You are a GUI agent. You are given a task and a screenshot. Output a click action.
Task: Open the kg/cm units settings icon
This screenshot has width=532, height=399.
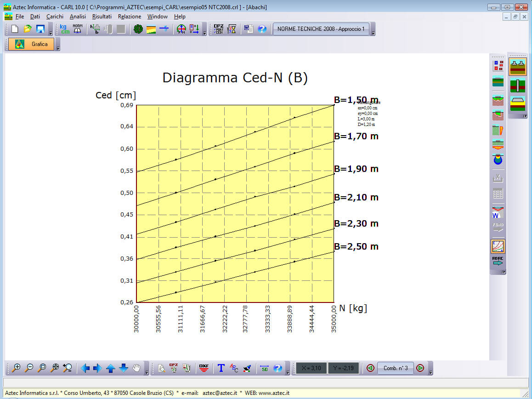(x=65, y=29)
